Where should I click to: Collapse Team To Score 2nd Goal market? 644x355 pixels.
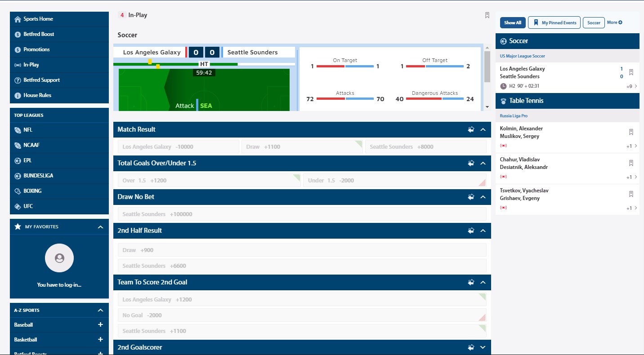click(483, 282)
